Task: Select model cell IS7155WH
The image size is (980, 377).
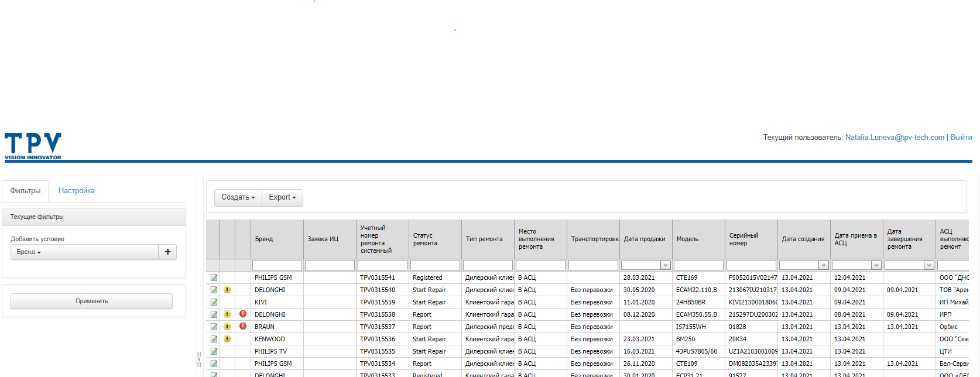Action: pyautogui.click(x=698, y=327)
